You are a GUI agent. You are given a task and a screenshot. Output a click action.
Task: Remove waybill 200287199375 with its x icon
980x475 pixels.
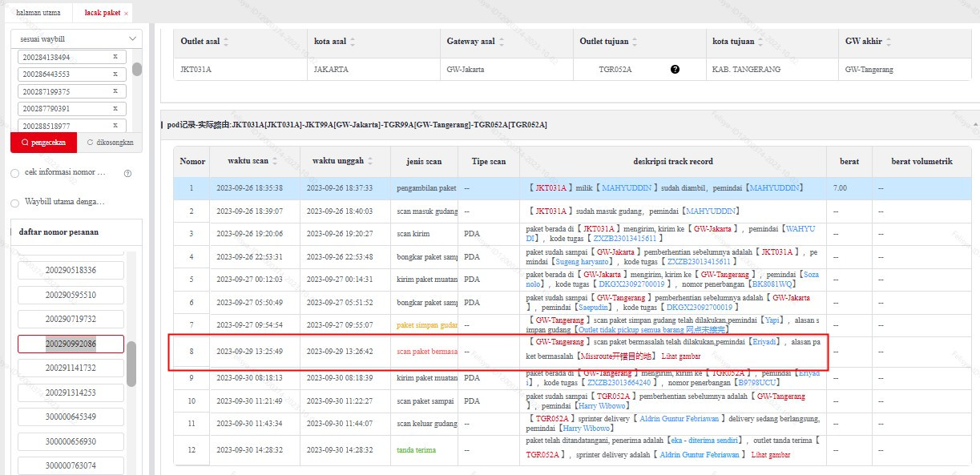[x=115, y=91]
